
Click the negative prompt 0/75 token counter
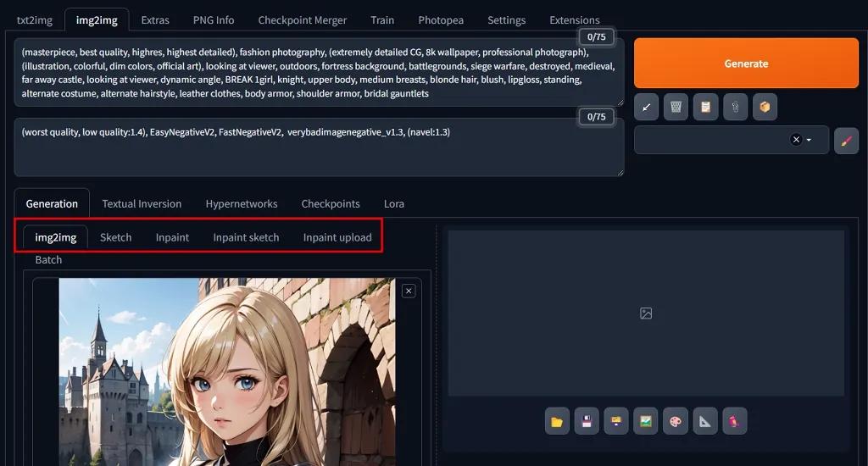596,117
